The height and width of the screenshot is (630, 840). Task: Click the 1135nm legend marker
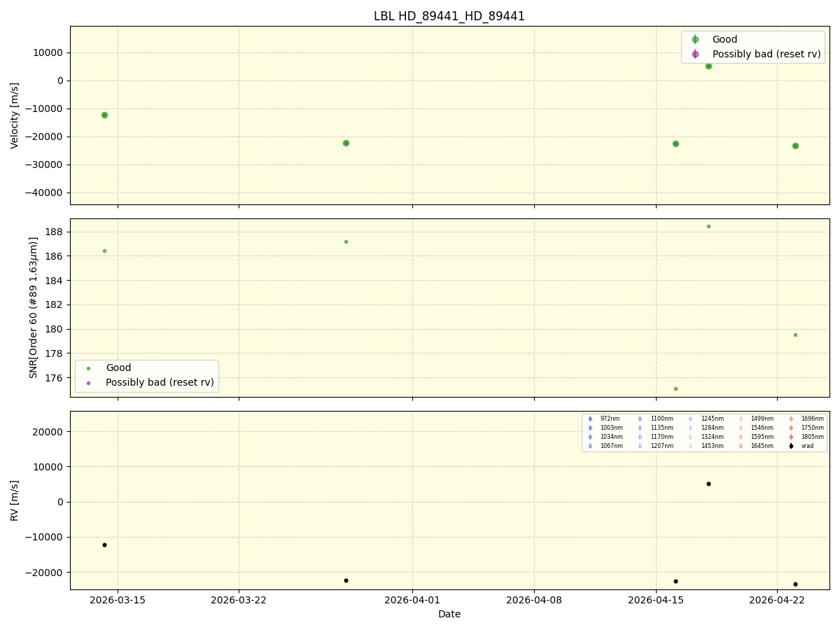coord(640,428)
